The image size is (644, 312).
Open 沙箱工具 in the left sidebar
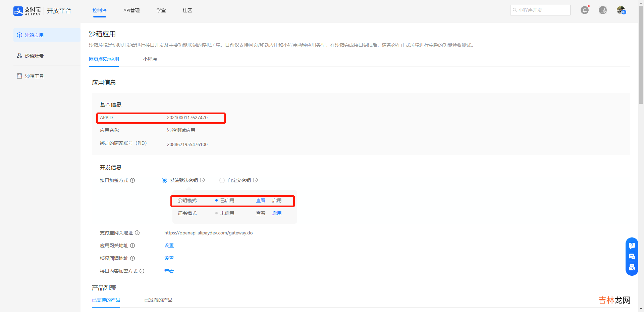[34, 76]
